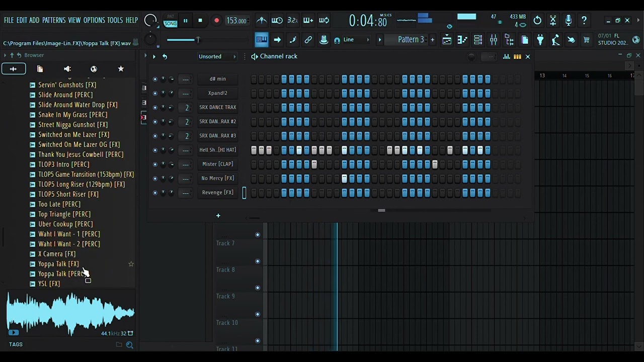
Task: Open the ADD menu
Action: (x=34, y=21)
